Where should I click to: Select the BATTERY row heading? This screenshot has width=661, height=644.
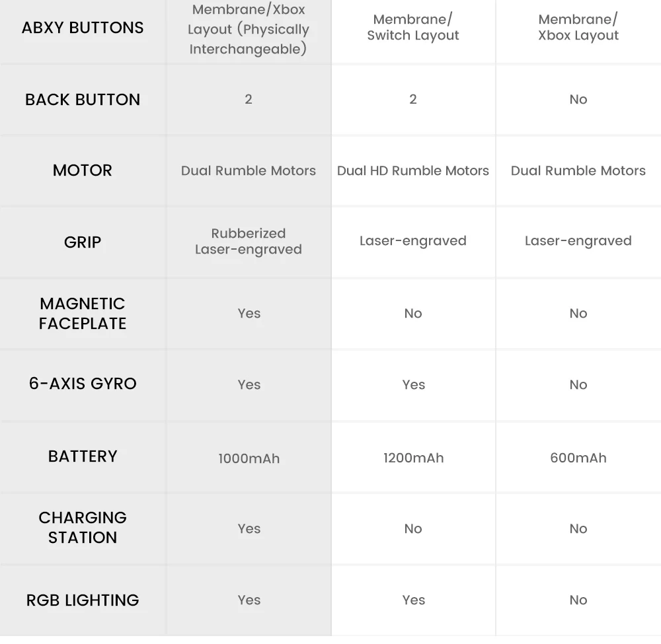tap(83, 456)
